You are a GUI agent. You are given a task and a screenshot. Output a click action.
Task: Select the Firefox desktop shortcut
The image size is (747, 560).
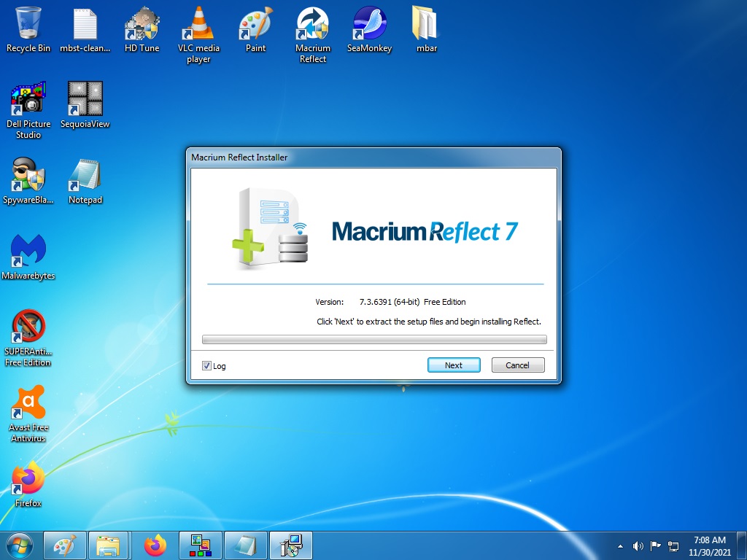(x=28, y=484)
